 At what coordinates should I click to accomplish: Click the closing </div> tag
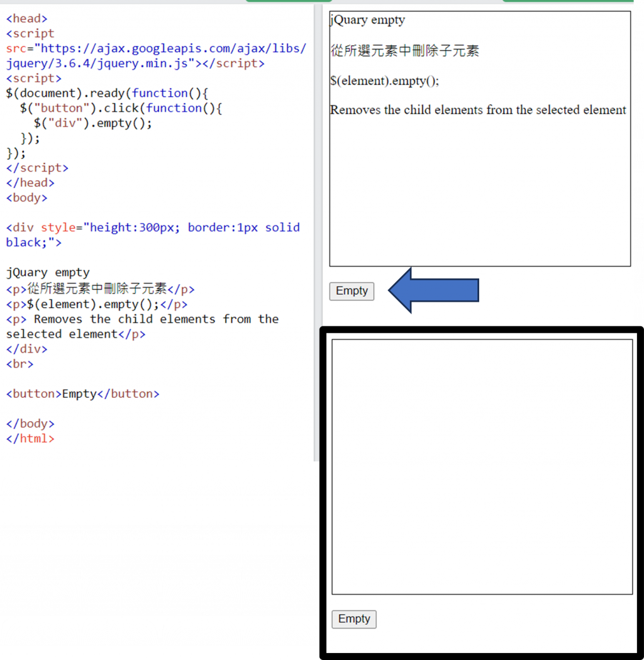[x=26, y=349]
